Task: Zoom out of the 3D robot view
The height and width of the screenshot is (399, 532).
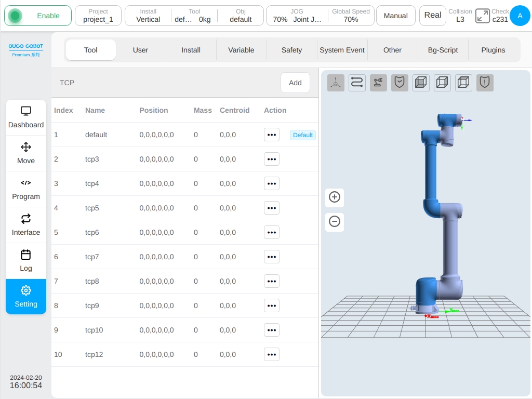Action: coord(335,221)
